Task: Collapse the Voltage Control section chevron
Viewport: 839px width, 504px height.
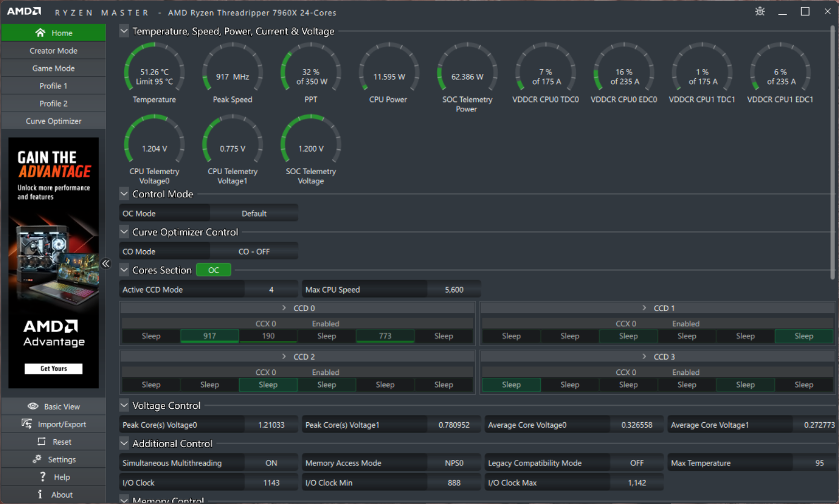Action: click(x=124, y=405)
